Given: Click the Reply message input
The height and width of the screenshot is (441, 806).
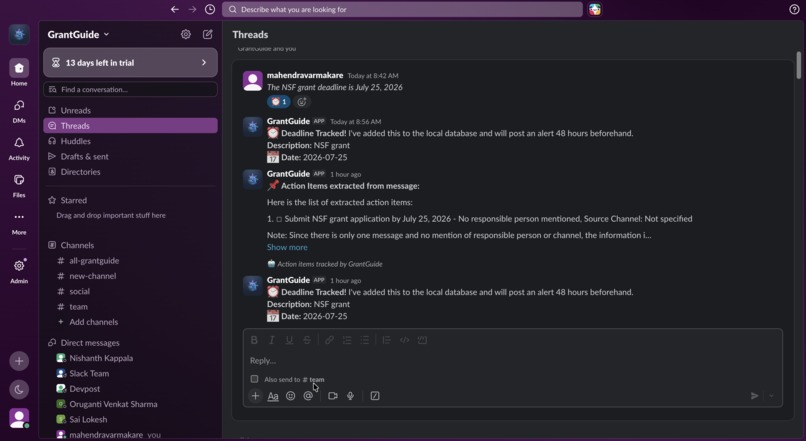Looking at the screenshot, I should pos(512,360).
